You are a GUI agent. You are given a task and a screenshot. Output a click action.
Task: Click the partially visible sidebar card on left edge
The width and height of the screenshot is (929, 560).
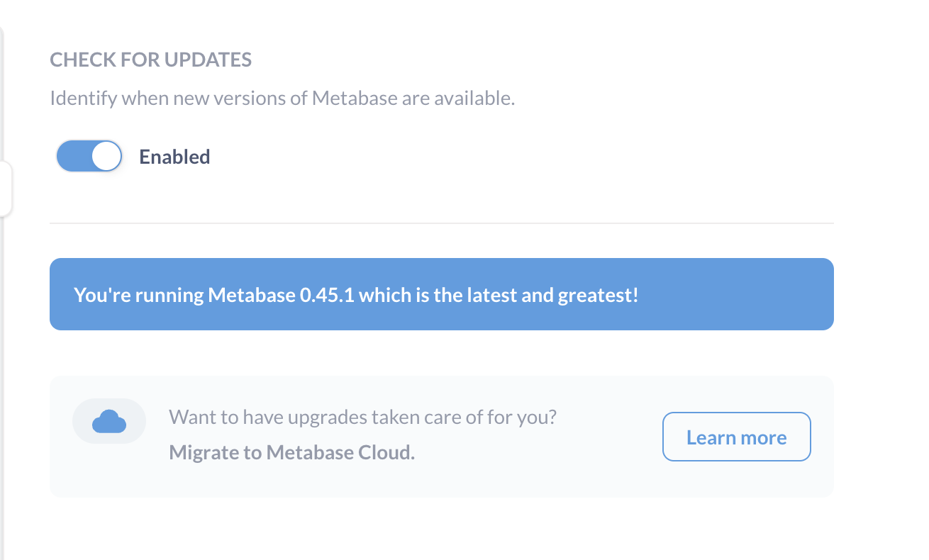(x=6, y=188)
